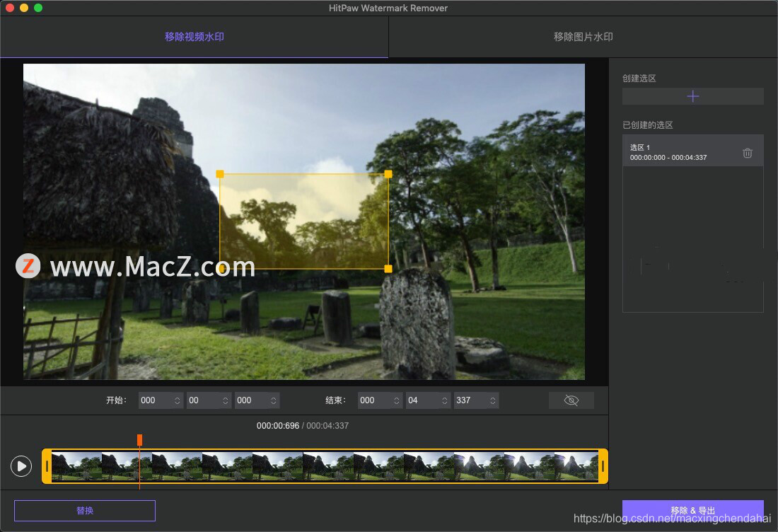Switch to the 移除图片水印 tab
778x532 pixels.
(x=583, y=37)
